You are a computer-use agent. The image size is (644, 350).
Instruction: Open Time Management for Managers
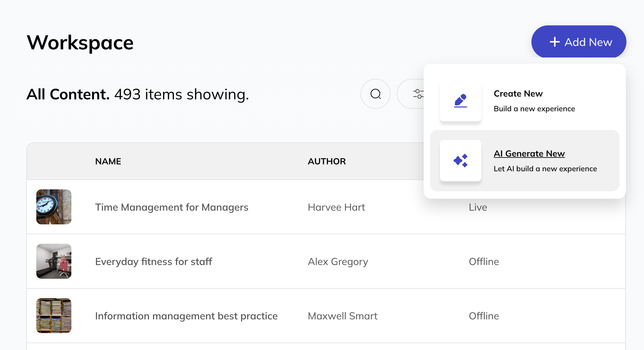coord(172,207)
